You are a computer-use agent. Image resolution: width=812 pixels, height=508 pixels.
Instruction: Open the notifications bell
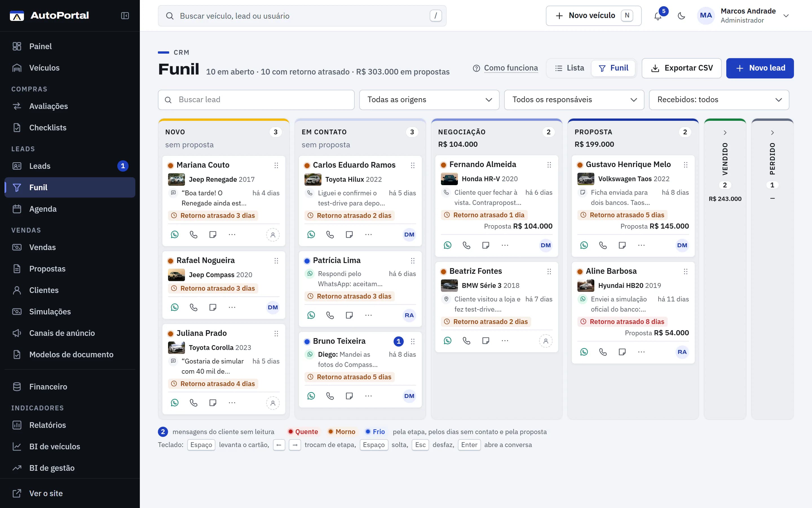658,16
